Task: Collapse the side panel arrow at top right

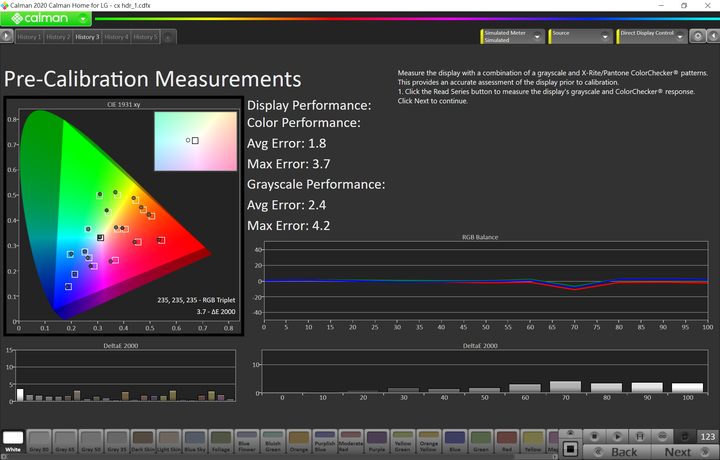Action: click(714, 36)
